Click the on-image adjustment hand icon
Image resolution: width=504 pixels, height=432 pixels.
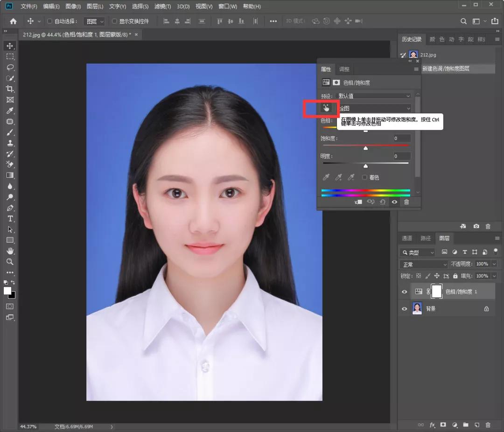(326, 108)
